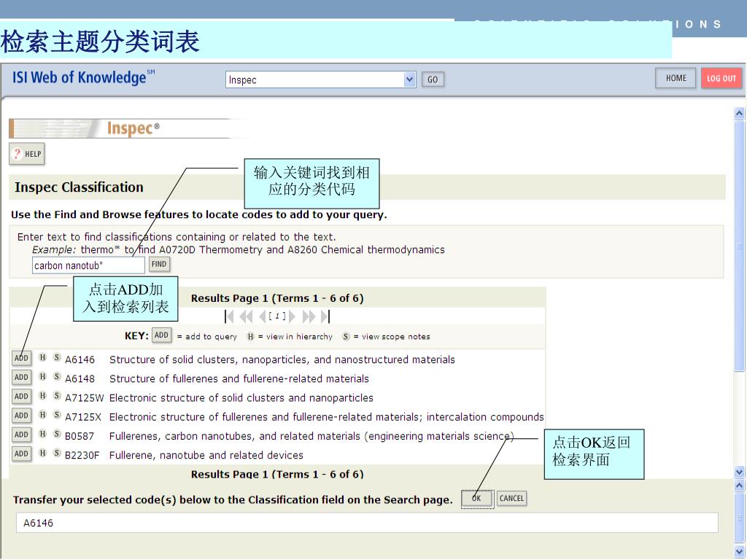View S scope notes in A7125X row

click(57, 415)
